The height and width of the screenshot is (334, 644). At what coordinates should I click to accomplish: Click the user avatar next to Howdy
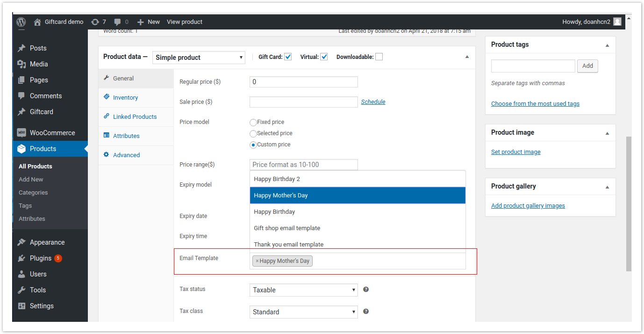click(x=617, y=22)
